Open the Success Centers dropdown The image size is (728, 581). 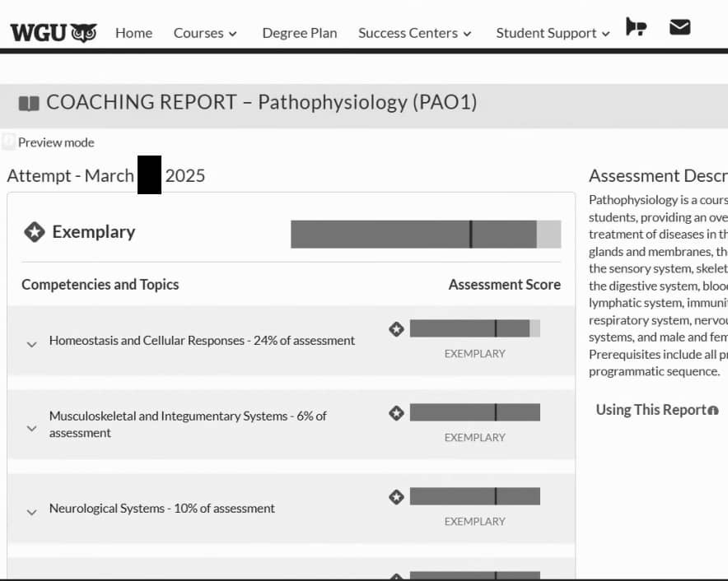pyautogui.click(x=414, y=33)
